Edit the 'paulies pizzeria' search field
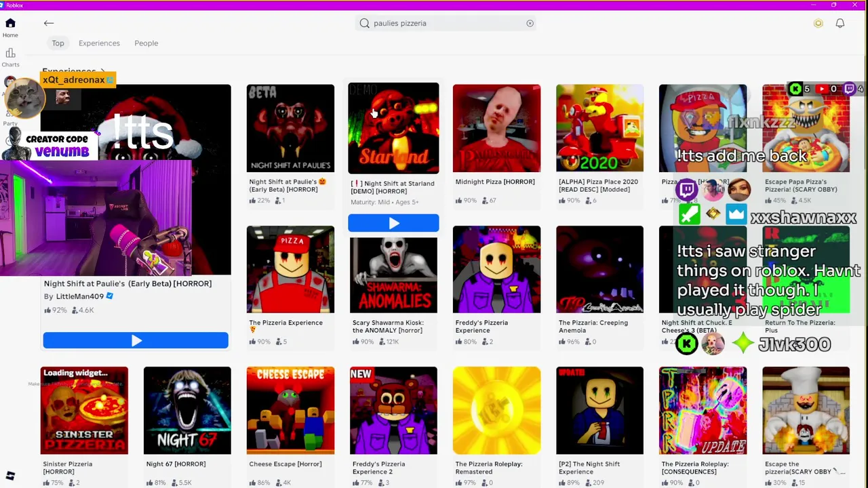 coord(447,23)
